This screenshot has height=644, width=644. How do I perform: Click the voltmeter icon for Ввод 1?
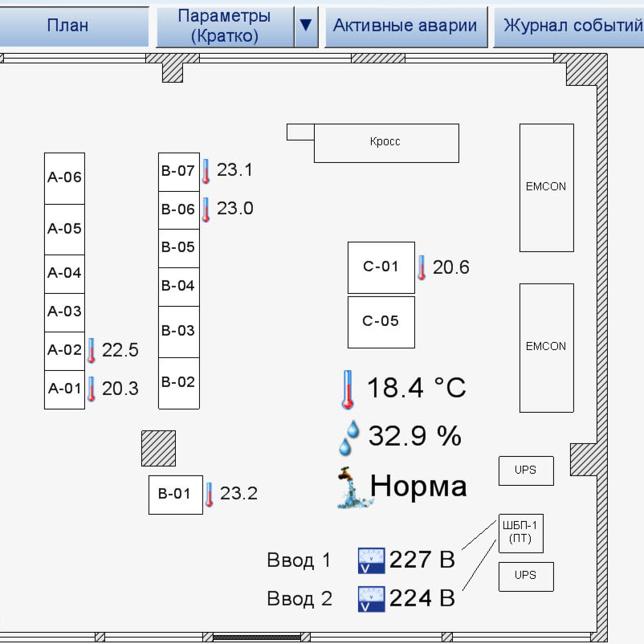(371, 560)
